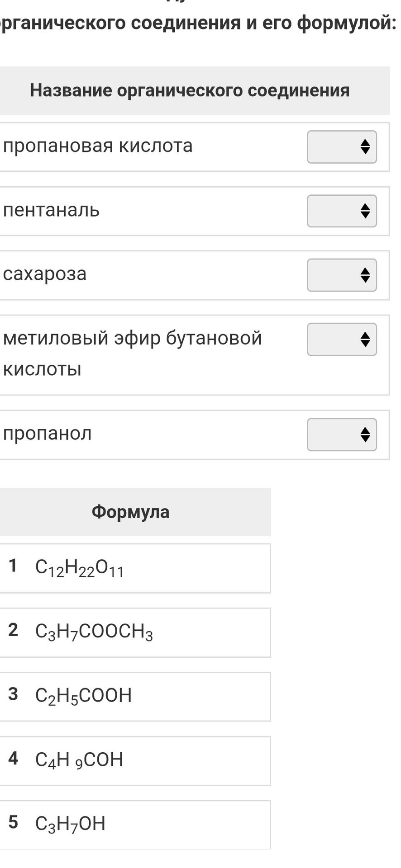Open dropdown for пропанол
The image size is (401, 868).
(342, 434)
